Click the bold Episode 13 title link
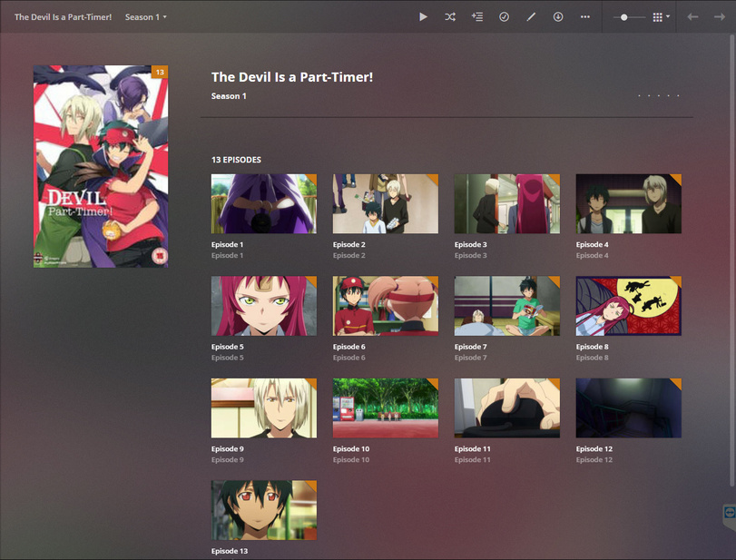The image size is (736, 560). click(230, 551)
